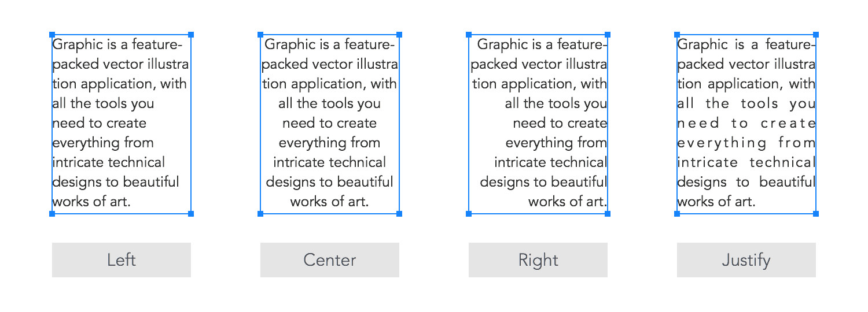Click bottom-right handle of justified text box

(x=816, y=214)
